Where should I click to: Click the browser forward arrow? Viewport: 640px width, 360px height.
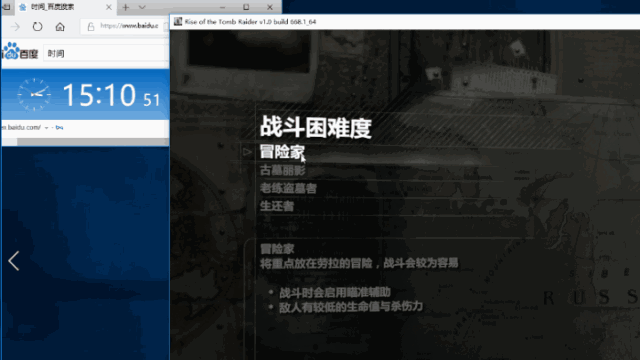(15, 27)
